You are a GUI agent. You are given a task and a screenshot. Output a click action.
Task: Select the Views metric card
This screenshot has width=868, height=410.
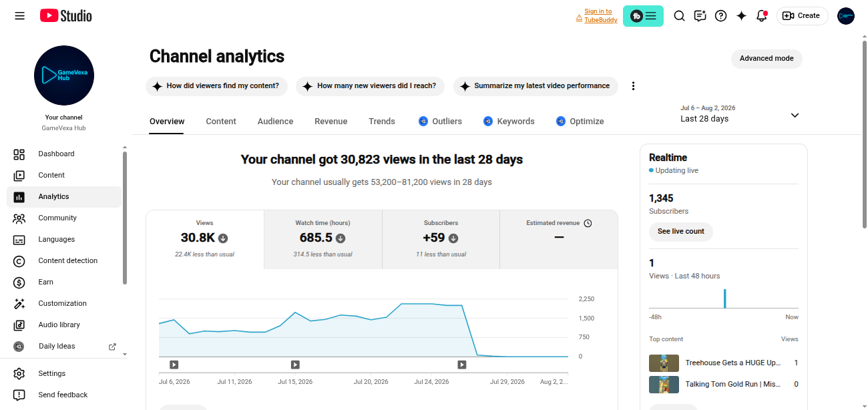(x=205, y=240)
